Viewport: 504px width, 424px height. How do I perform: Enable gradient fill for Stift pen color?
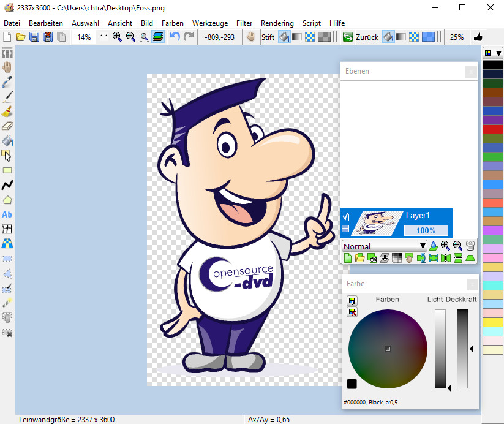coord(297,37)
